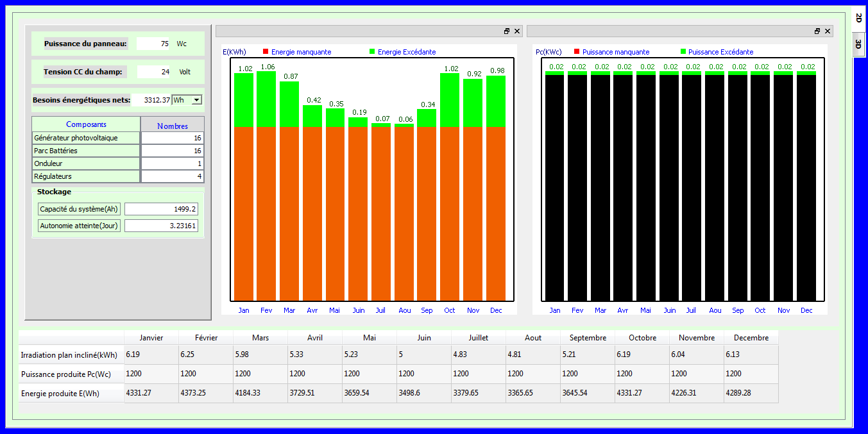Restore the power chart panel window
868x434 pixels.
pos(817,31)
